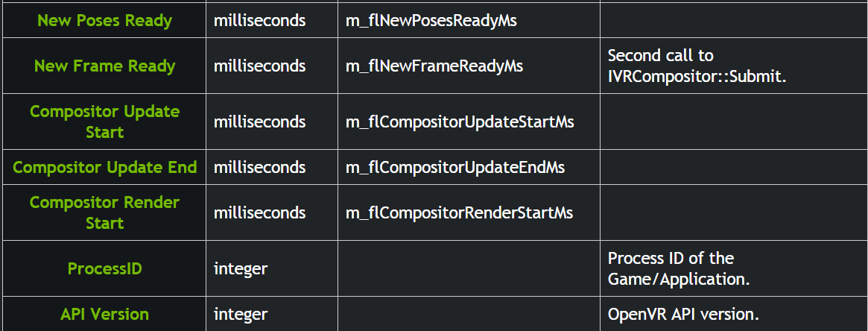Select the m_flNewFrameReadyMs field name
The height and width of the screenshot is (331, 868).
(434, 66)
